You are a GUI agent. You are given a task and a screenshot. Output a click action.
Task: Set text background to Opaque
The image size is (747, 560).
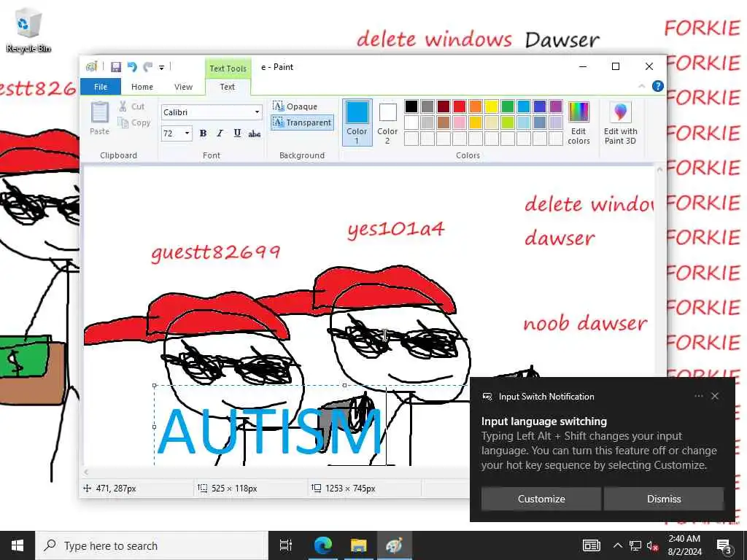tap(295, 106)
